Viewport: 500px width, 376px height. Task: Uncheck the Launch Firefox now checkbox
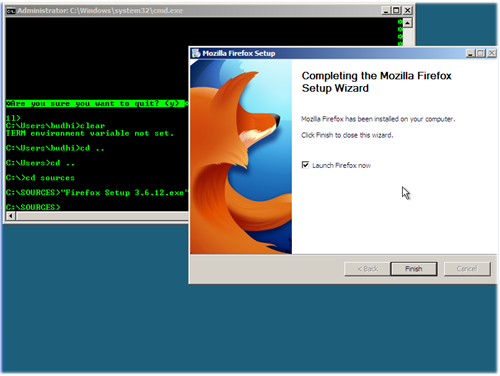pyautogui.click(x=305, y=165)
